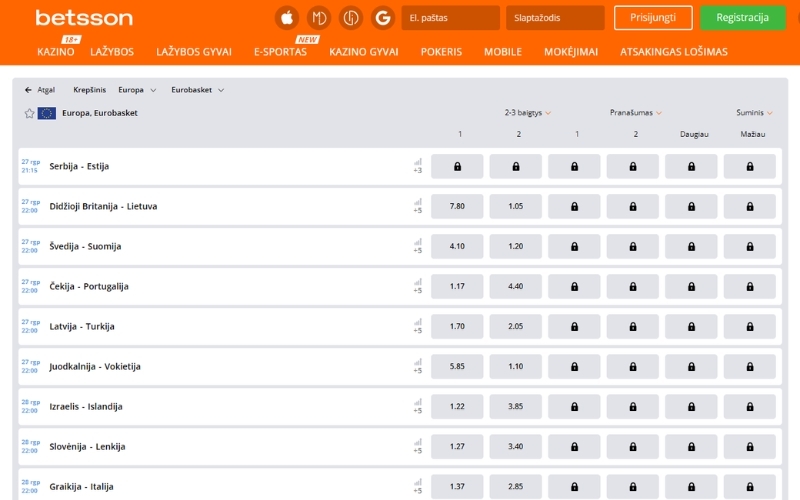Click the Atgal back arrow
Screen dimensions: 800x500
pos(28,90)
